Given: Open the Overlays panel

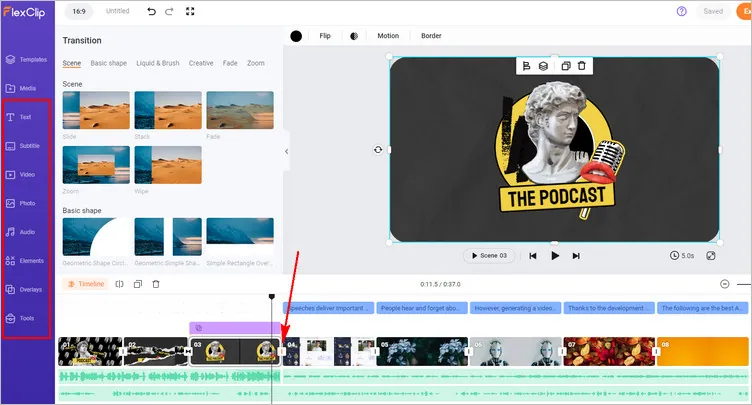Looking at the screenshot, I should click(x=24, y=290).
